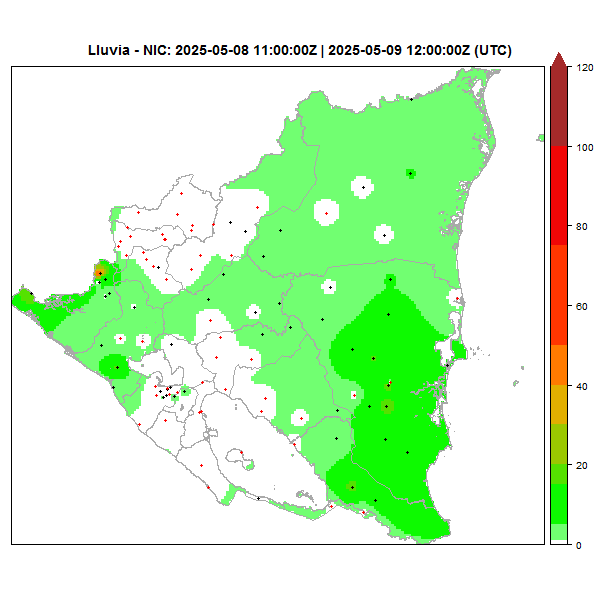The width and height of the screenshot is (600, 600).
Task: Click Ometepe island outline in the lake
Action: 240,459
